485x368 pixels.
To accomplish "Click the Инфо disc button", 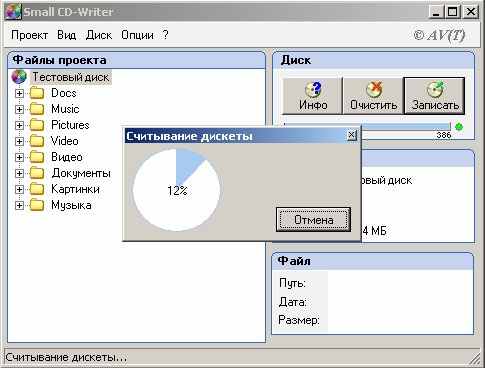I will coord(313,96).
